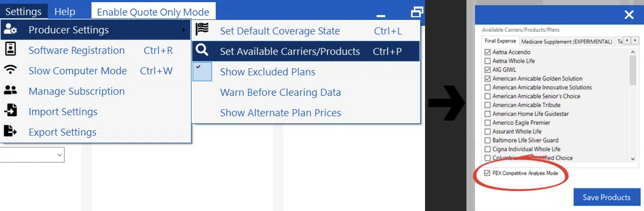
Task: Toggle the Show Excluded Plans menu option
Action: tap(267, 72)
